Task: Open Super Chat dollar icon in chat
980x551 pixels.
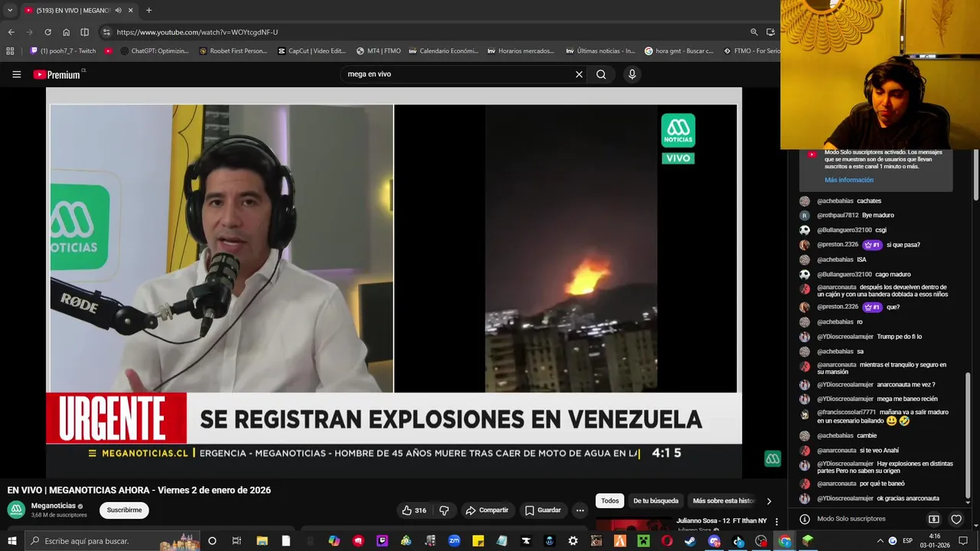Action: 933,519
